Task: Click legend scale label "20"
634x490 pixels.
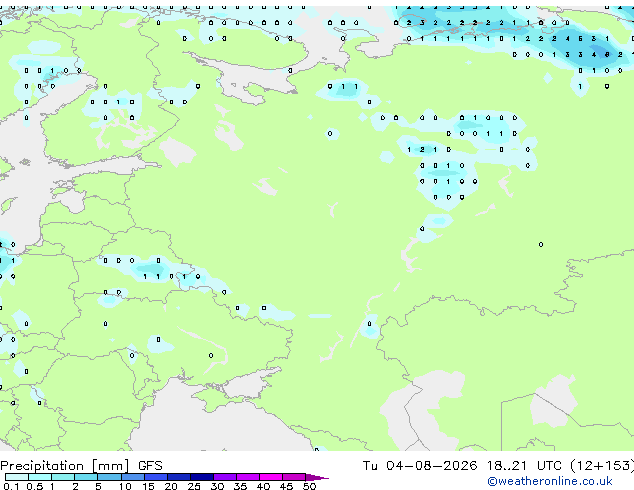Action: point(171,486)
